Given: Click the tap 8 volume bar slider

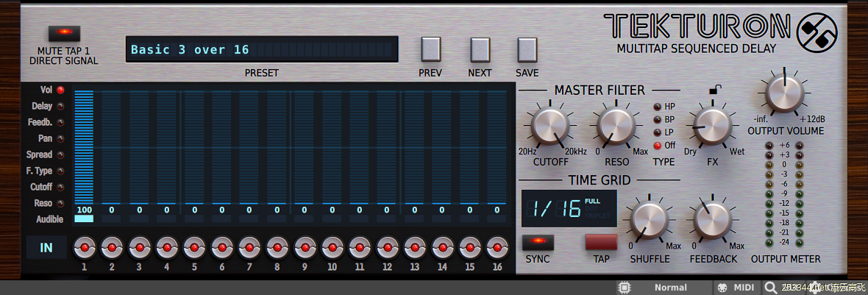Looking at the screenshot, I should 277,147.
